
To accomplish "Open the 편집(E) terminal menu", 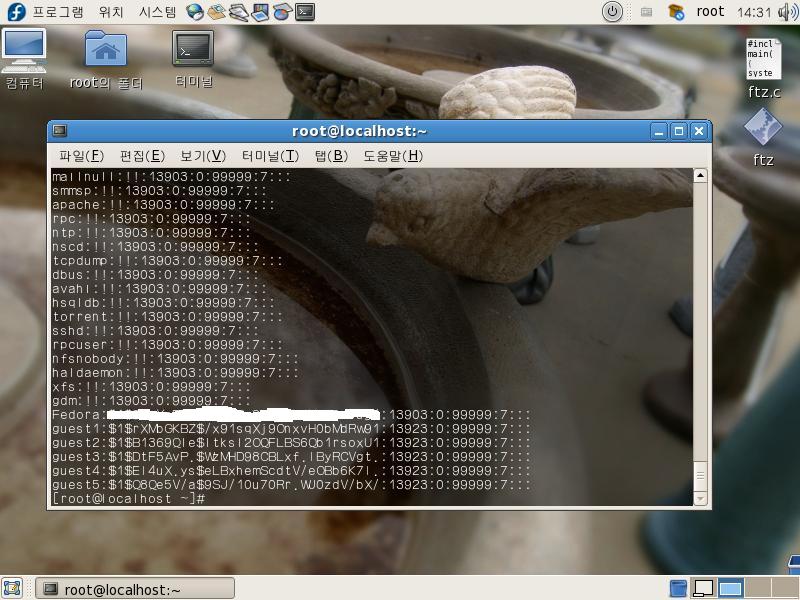I will pyautogui.click(x=142, y=155).
